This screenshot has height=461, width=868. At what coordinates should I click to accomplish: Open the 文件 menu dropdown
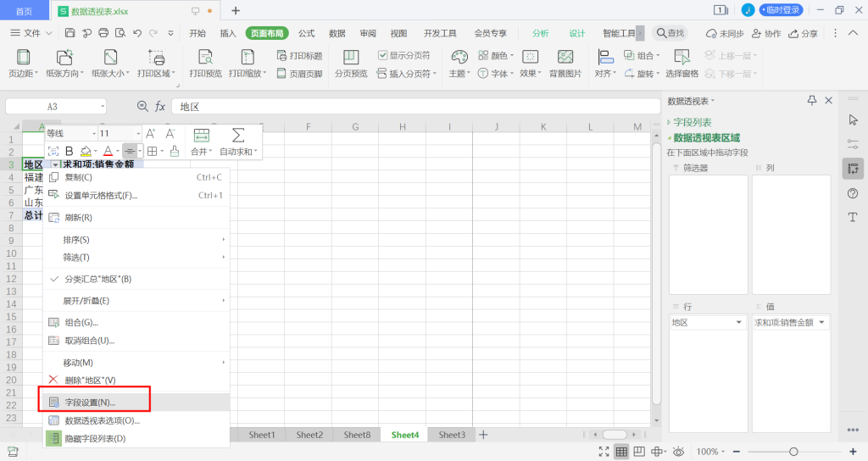point(31,33)
